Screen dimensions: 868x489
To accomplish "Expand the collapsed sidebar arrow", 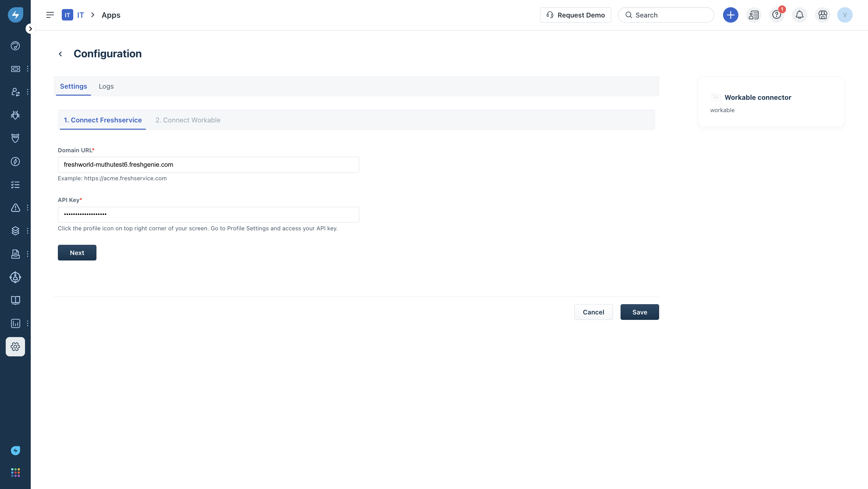I will pyautogui.click(x=30, y=29).
